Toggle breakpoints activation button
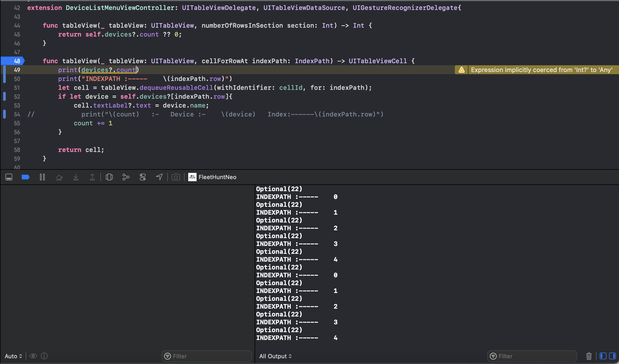This screenshot has width=619, height=364. tap(25, 177)
